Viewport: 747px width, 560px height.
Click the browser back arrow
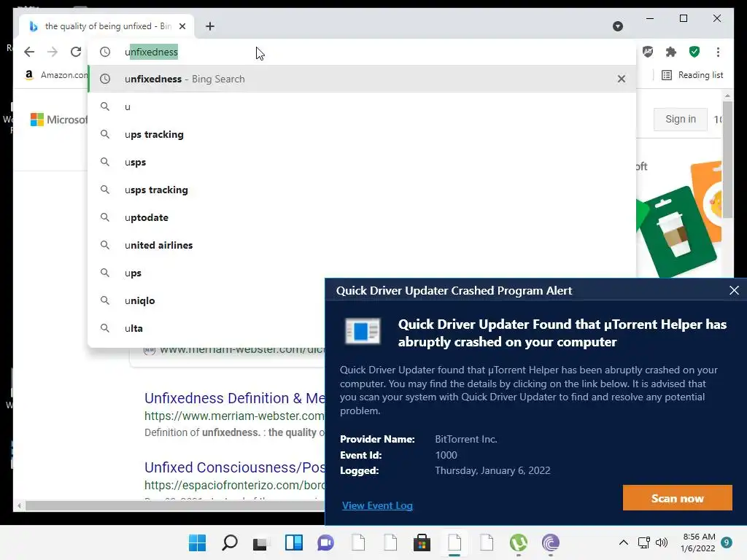pos(29,52)
